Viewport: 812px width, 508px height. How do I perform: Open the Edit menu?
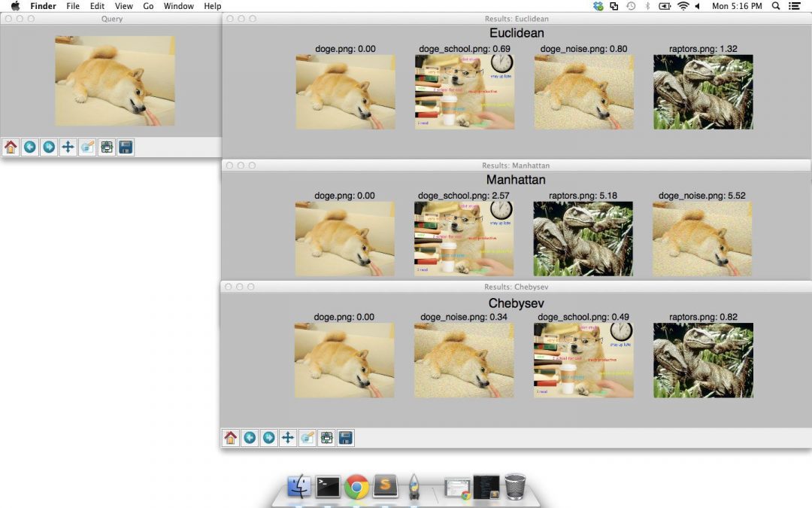click(x=97, y=6)
